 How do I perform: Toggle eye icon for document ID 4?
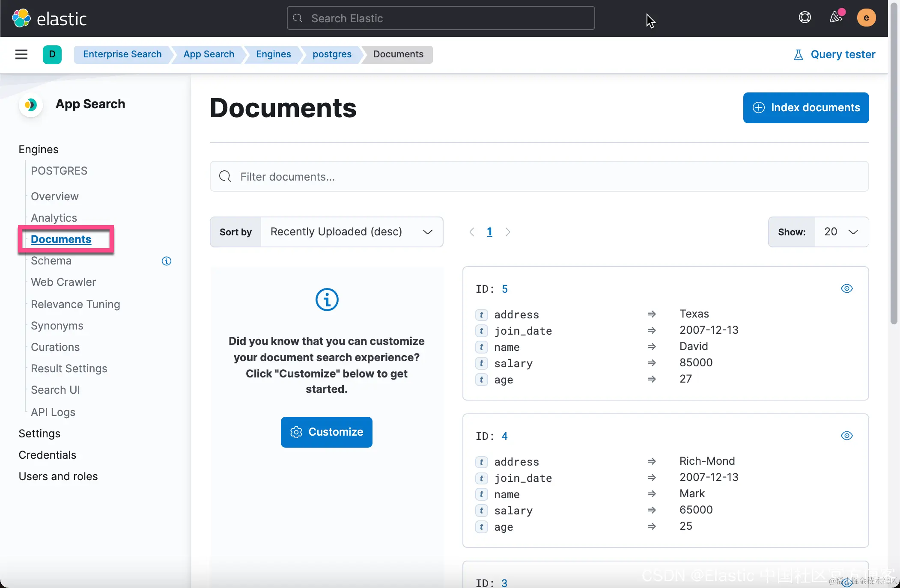pyautogui.click(x=846, y=436)
